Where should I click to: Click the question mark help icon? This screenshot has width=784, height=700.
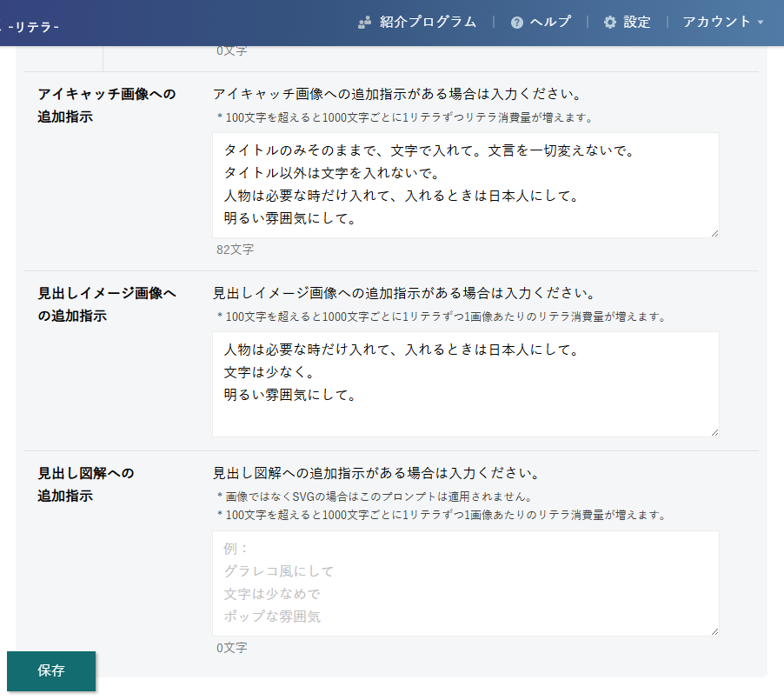point(517,23)
